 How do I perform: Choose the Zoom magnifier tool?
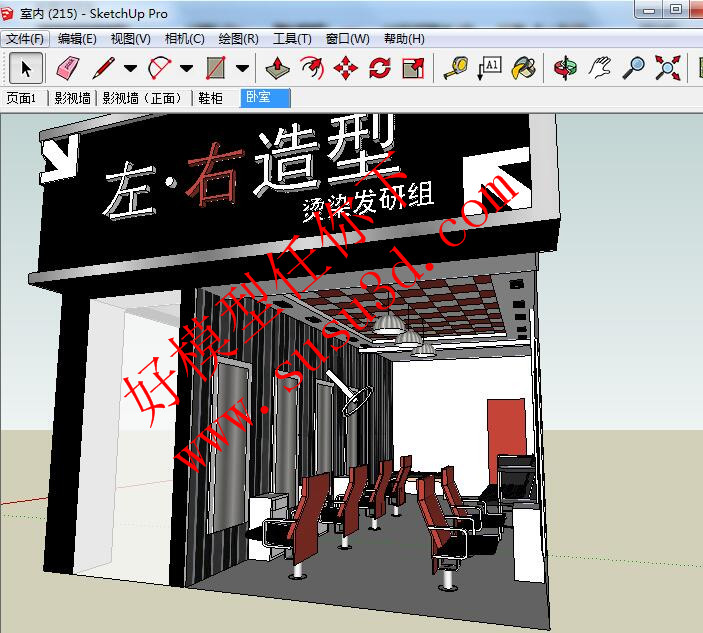(x=634, y=68)
